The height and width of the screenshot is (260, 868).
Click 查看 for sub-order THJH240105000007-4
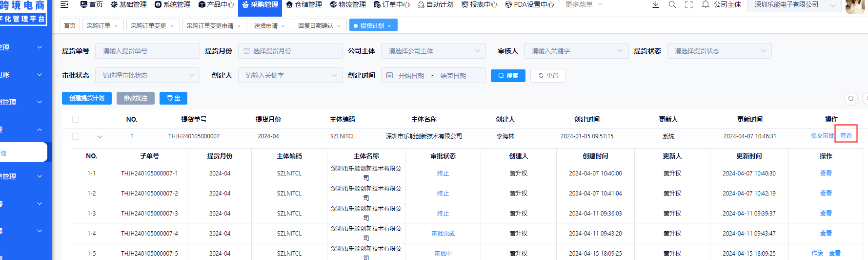[x=826, y=233]
